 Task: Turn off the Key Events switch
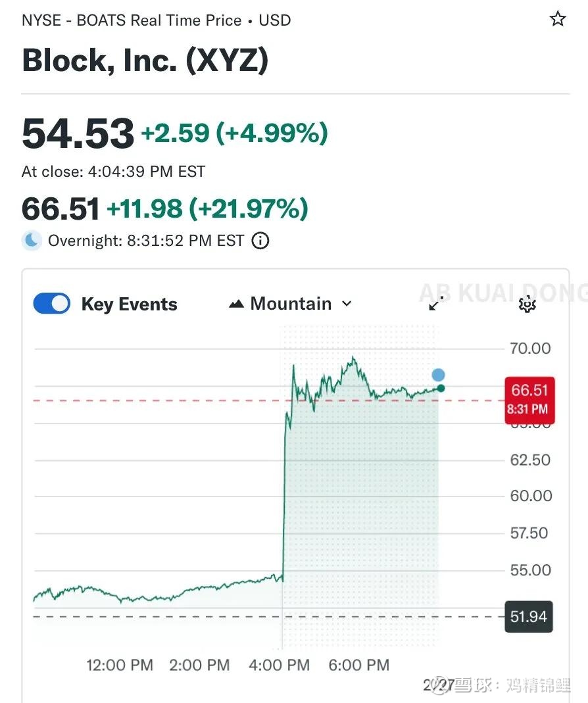[52, 304]
